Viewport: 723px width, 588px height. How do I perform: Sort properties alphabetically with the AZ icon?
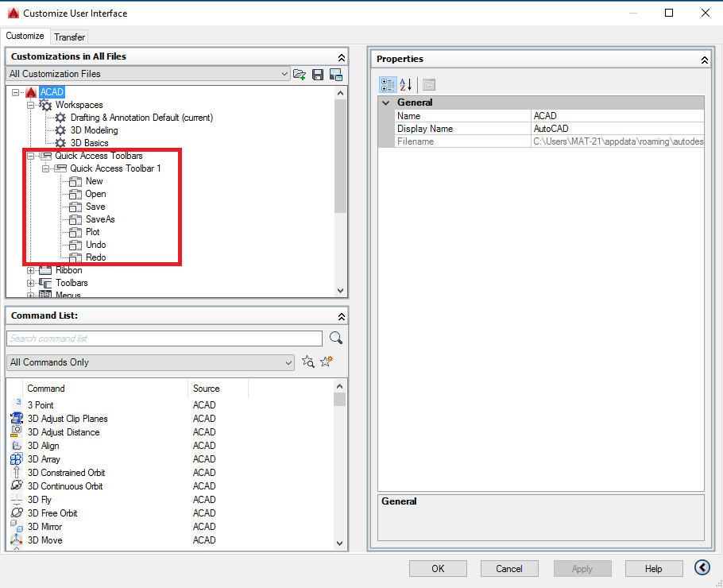tap(405, 85)
